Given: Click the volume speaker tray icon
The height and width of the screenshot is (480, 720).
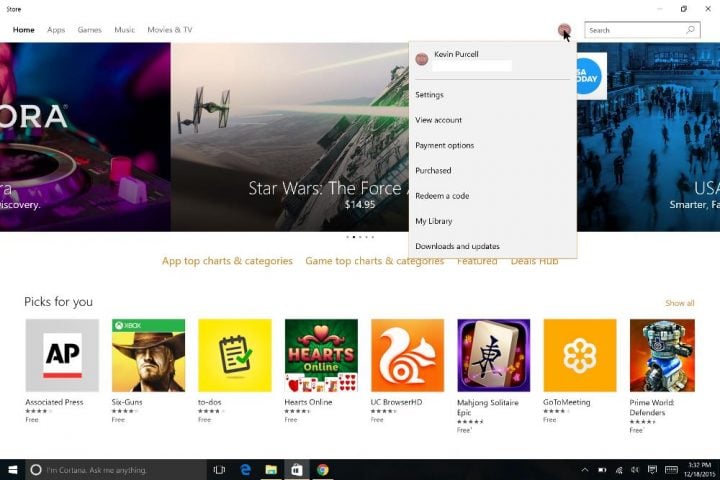Looking at the screenshot, I should (x=635, y=469).
